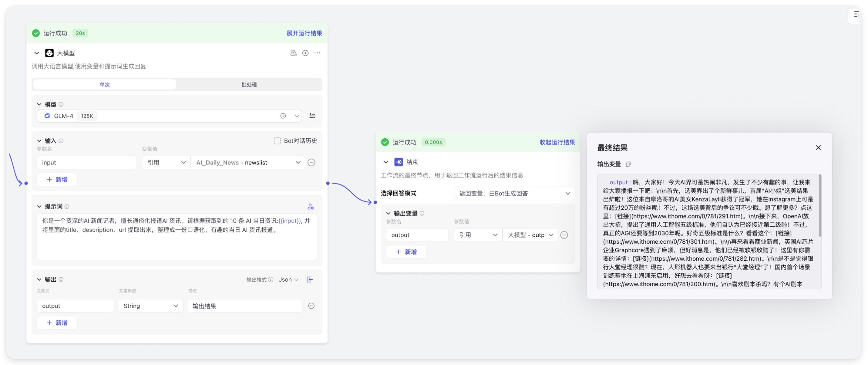Image resolution: width=868 pixels, height=365 pixels.
Task: Open the 大模型 node's more options menu
Action: [x=317, y=53]
